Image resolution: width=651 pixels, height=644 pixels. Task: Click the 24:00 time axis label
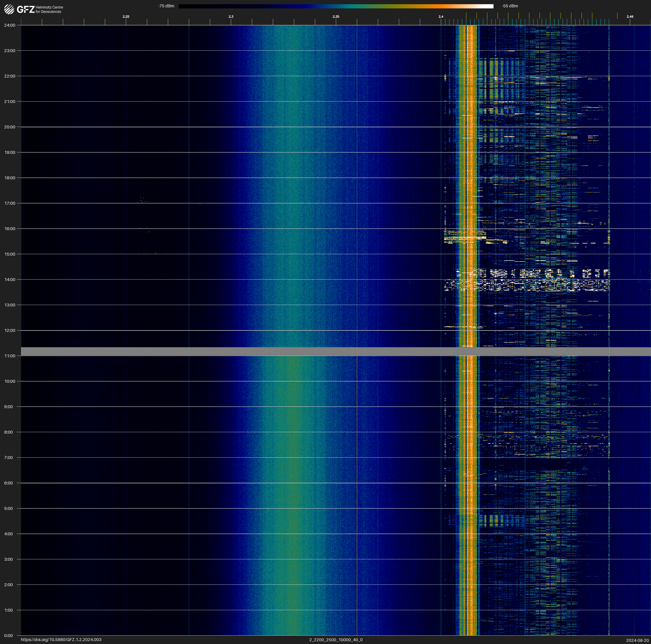(x=9, y=25)
